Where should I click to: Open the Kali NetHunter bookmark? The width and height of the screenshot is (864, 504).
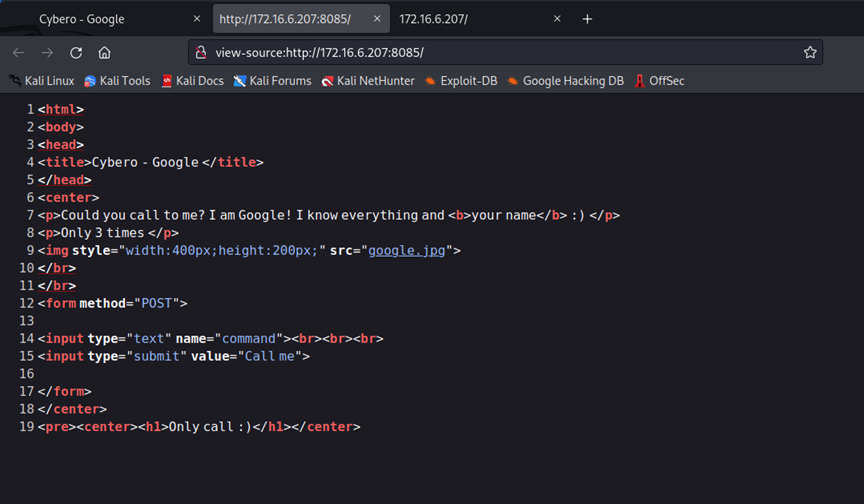pos(368,81)
